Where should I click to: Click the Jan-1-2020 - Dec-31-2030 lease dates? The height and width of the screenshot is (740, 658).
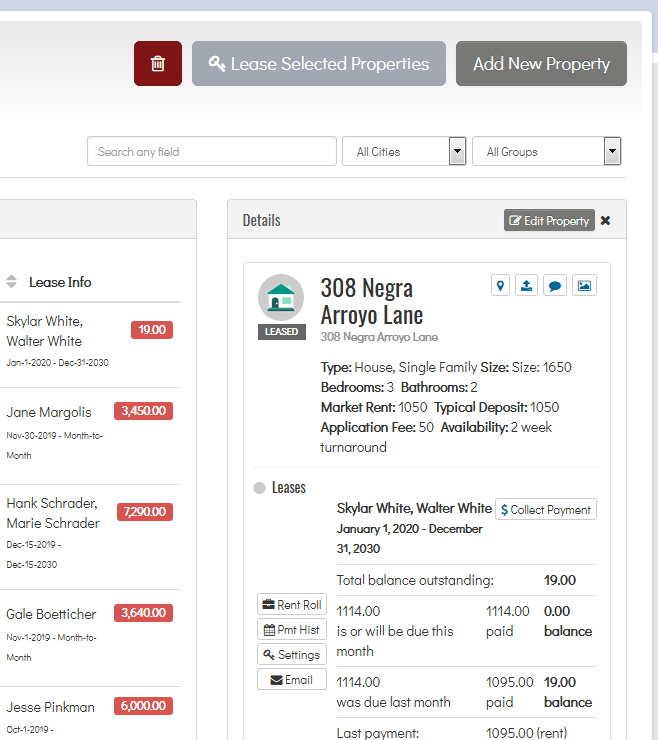pos(57,362)
